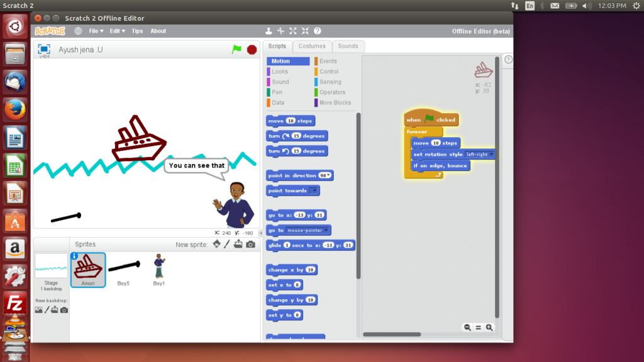Image resolution: width=644 pixels, height=362 pixels.
Task: Select the Control block category
Action: pos(329,72)
